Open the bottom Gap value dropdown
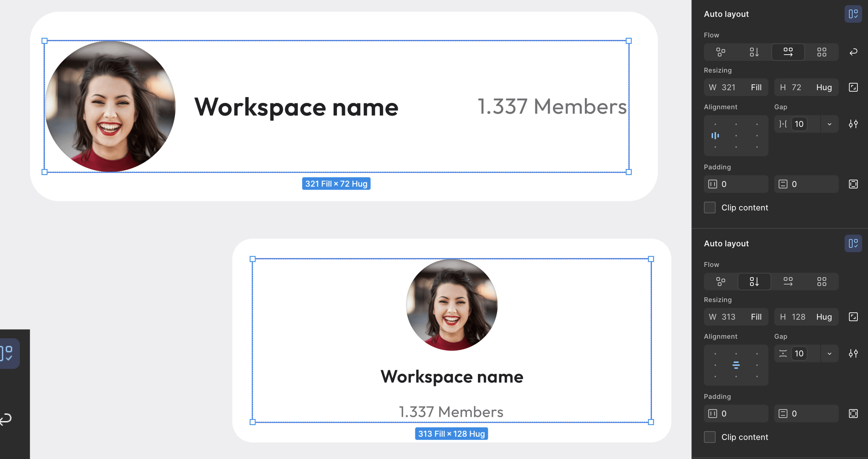Screen dimensions: 868x459 click(829, 353)
